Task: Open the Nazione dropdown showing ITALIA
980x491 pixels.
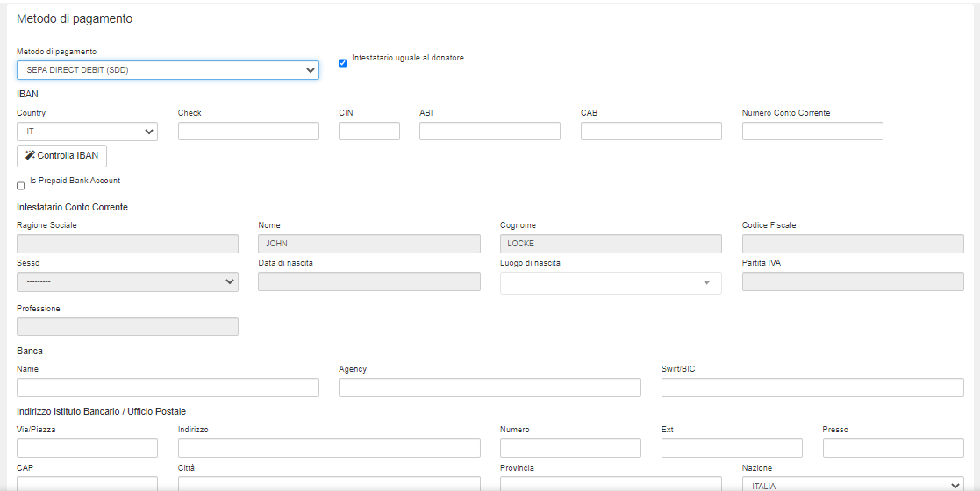Action: [852, 484]
